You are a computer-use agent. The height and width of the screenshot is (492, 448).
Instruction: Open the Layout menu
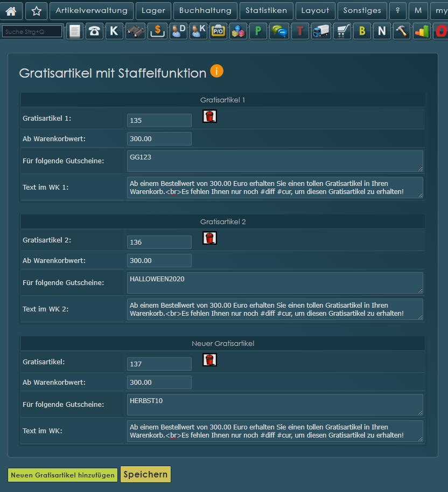[315, 11]
